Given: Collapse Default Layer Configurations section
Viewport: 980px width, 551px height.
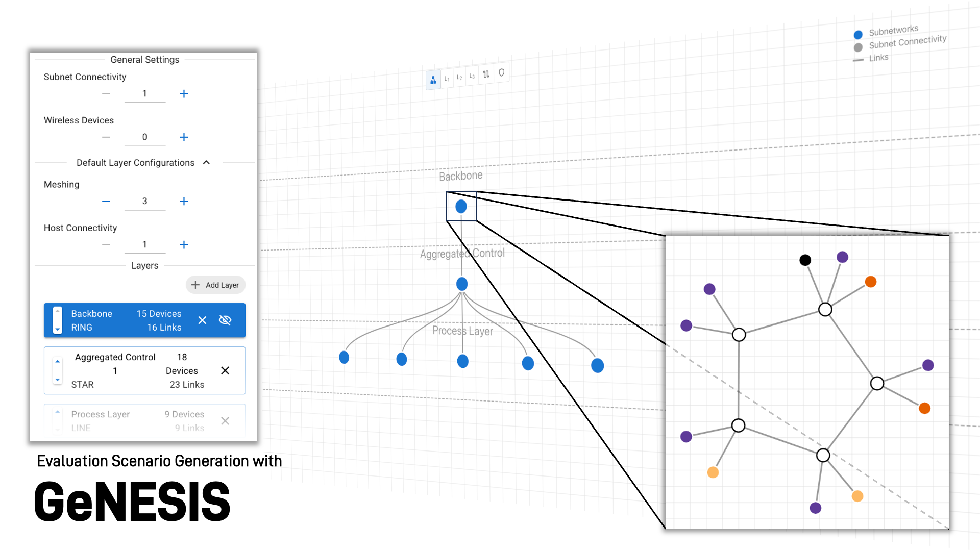Looking at the screenshot, I should pyautogui.click(x=206, y=163).
